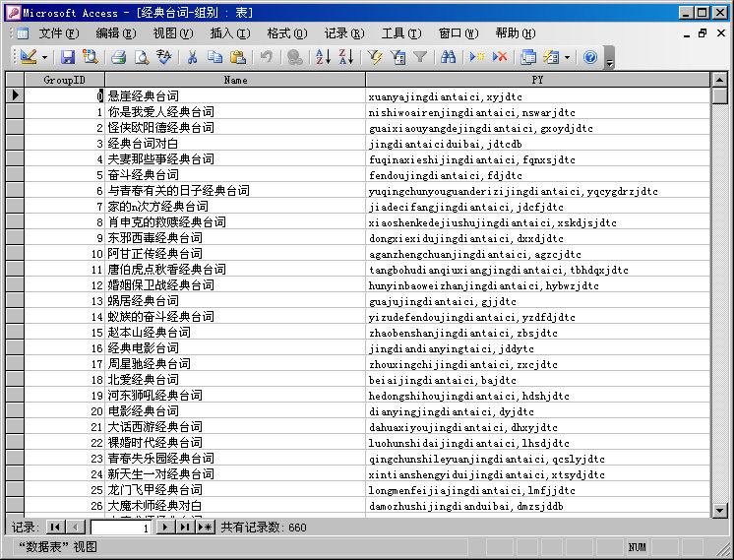The image size is (734, 560).
Task: Click the vertical scrollbar thumb
Action: (720, 96)
